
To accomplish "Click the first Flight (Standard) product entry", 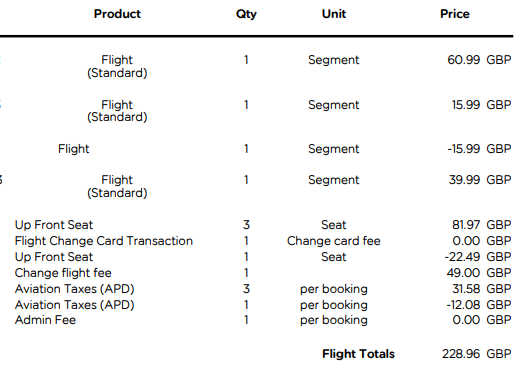I will pyautogui.click(x=117, y=66).
